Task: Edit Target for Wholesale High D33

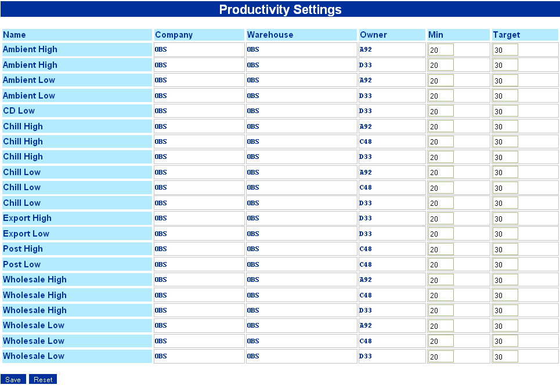Action: click(505, 311)
